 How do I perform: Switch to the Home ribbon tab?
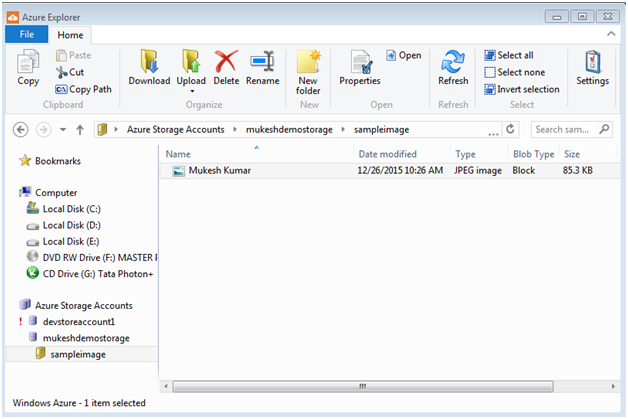click(x=70, y=35)
